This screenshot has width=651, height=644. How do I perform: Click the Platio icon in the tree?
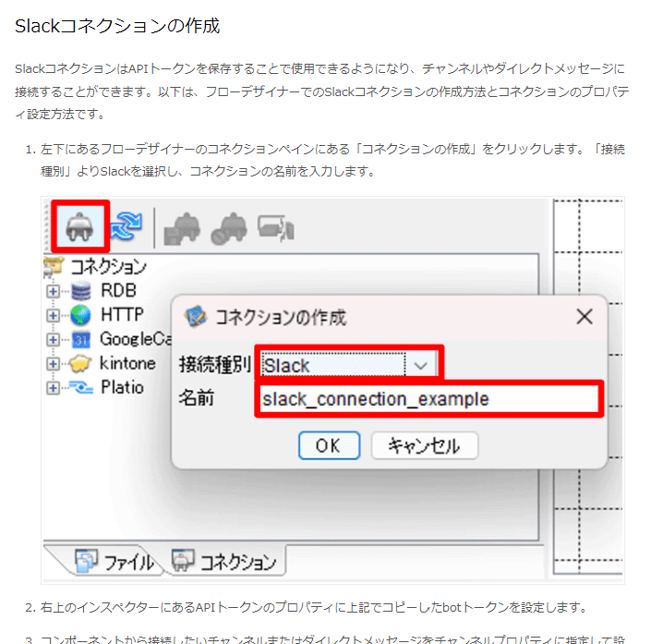point(81,387)
